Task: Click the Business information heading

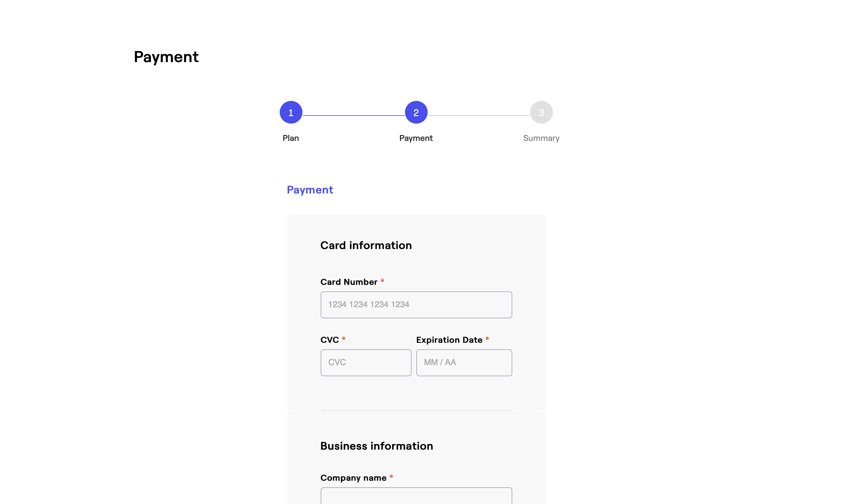Action: [x=376, y=446]
